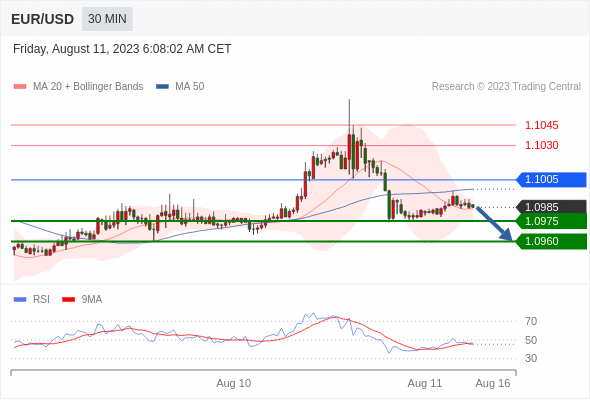Click the green 1.0975 support tag

pyautogui.click(x=551, y=221)
